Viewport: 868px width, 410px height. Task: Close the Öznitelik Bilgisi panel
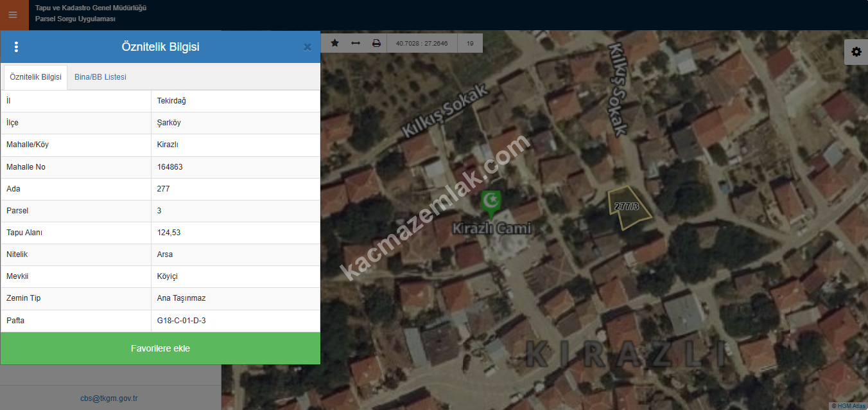(308, 47)
